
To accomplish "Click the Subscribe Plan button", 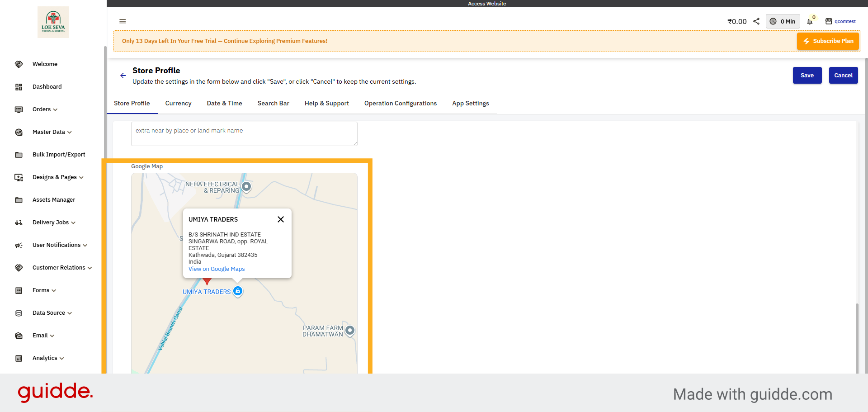I will click(x=828, y=41).
